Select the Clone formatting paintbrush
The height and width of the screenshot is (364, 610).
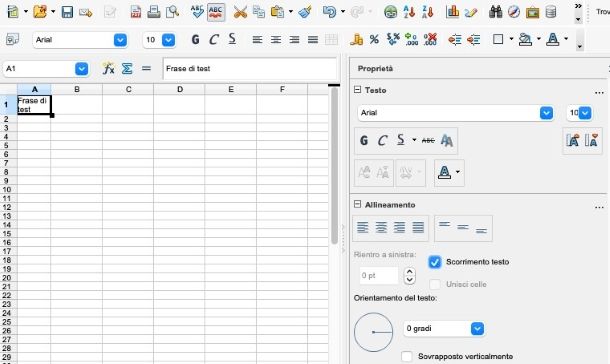(x=305, y=12)
